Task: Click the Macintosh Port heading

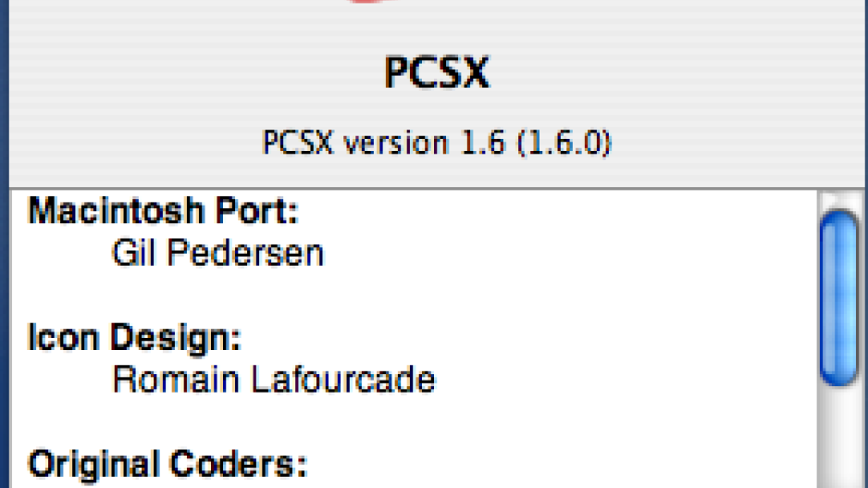Action: click(x=163, y=211)
